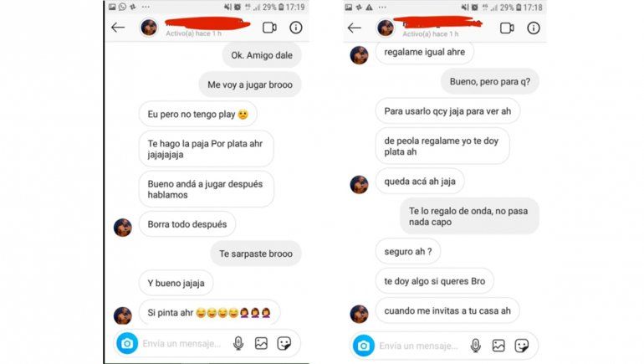Open image gallery icon in left chat
The height and width of the screenshot is (364, 644).
pyautogui.click(x=261, y=343)
